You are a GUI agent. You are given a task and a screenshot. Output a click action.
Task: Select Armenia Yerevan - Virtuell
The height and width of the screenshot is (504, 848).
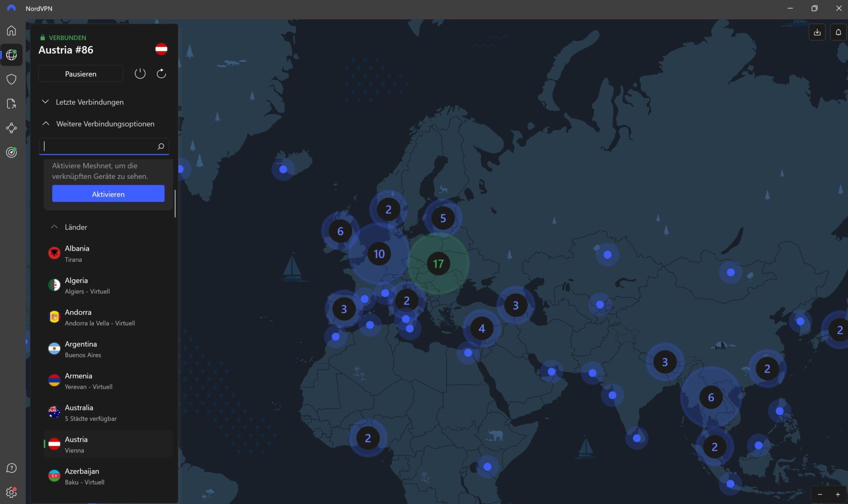pyautogui.click(x=108, y=381)
